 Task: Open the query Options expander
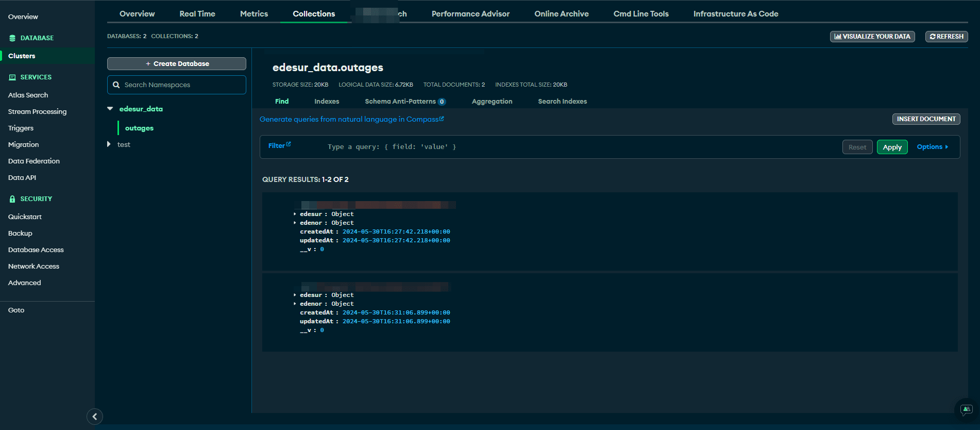(x=932, y=147)
